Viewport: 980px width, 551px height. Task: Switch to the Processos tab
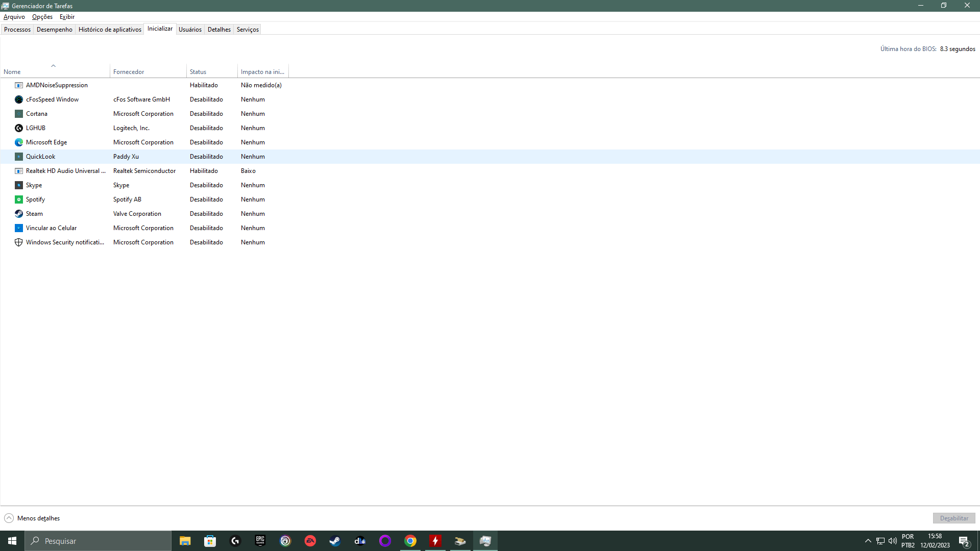(x=17, y=30)
